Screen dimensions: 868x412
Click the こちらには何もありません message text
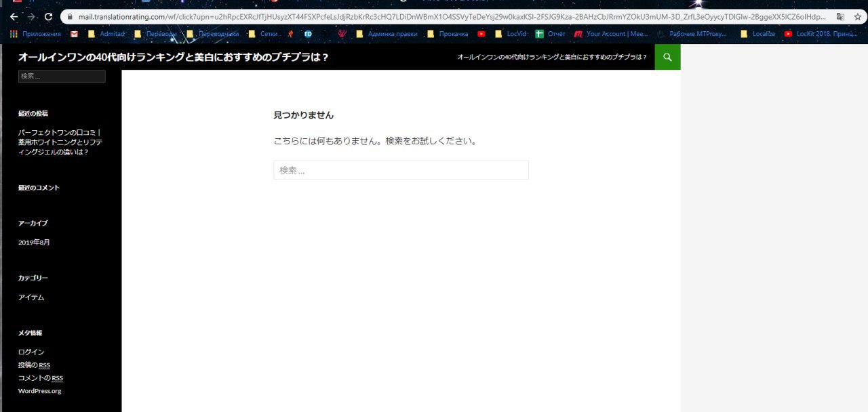click(x=375, y=142)
